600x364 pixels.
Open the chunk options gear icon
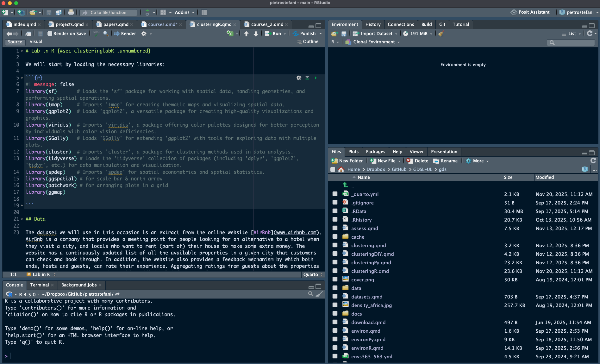(299, 78)
